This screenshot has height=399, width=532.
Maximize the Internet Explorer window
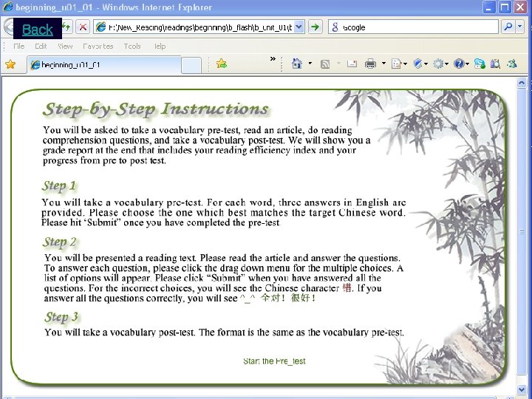pos(505,7)
